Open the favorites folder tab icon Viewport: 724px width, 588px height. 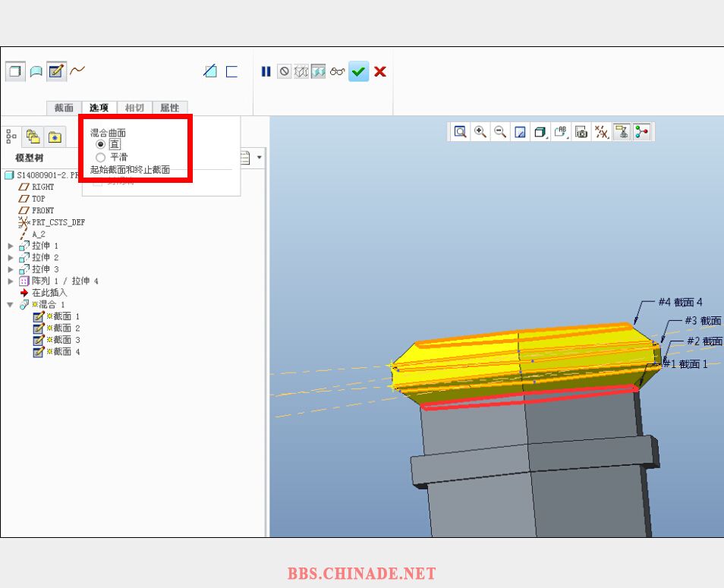[x=55, y=137]
